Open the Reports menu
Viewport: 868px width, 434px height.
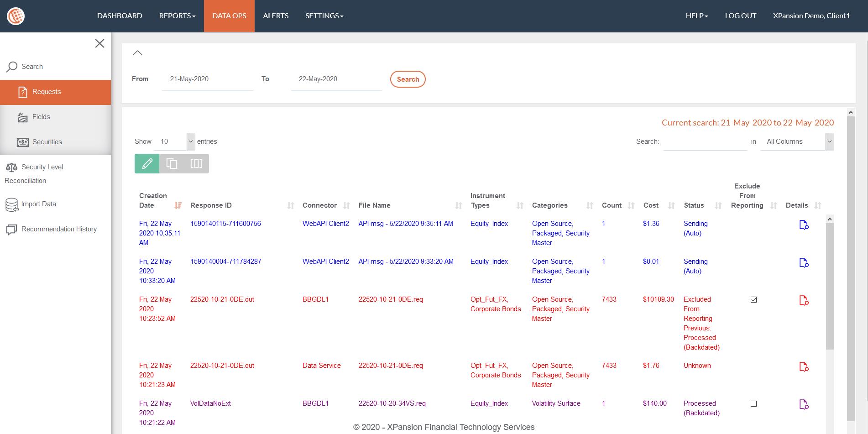point(177,16)
